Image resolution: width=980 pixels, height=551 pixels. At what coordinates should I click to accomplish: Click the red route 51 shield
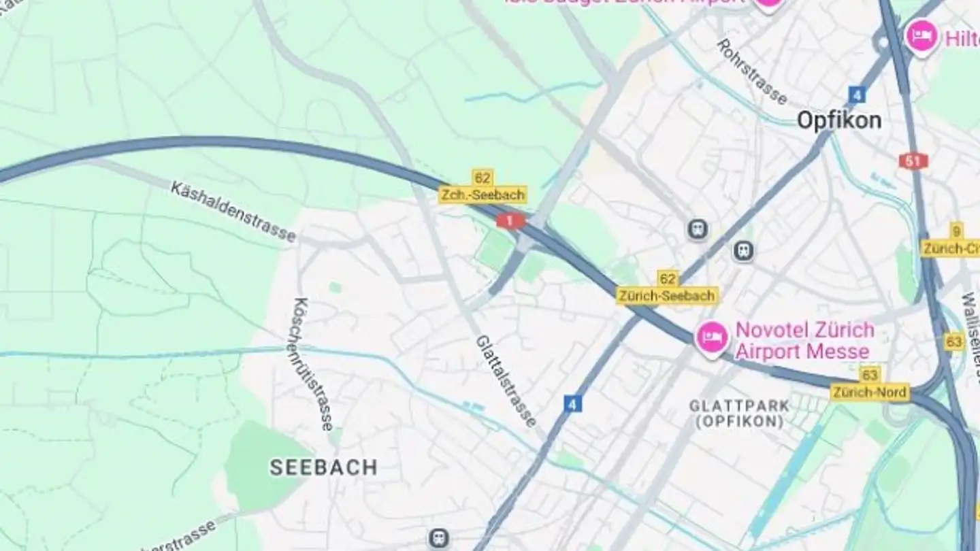coord(912,161)
